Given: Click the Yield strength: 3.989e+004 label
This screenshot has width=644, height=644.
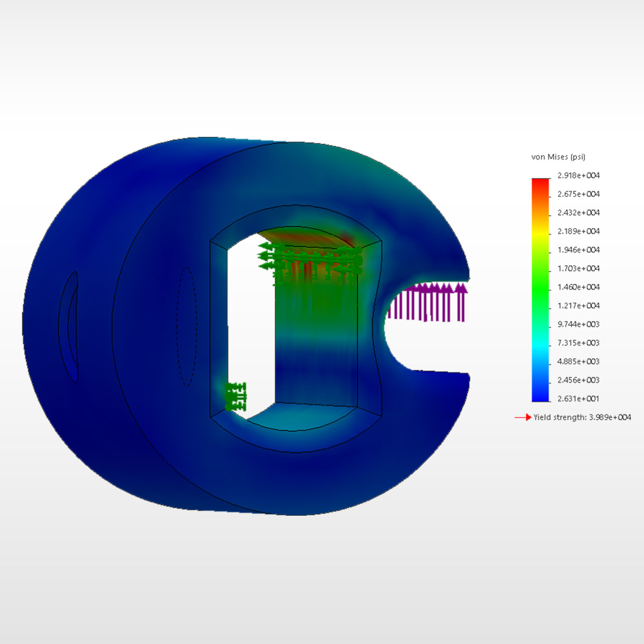Looking at the screenshot, I should (582, 417).
